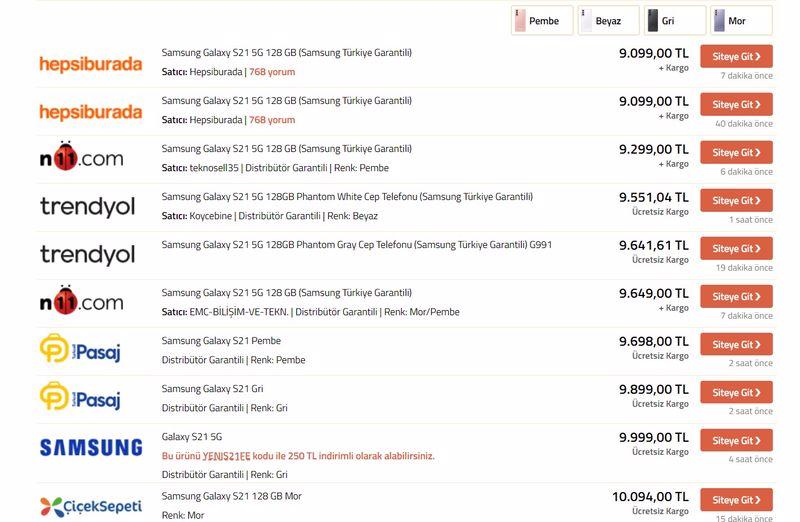Click the Trendyol logo beside Phantom White listing
The width and height of the screenshot is (800, 522).
point(88,206)
